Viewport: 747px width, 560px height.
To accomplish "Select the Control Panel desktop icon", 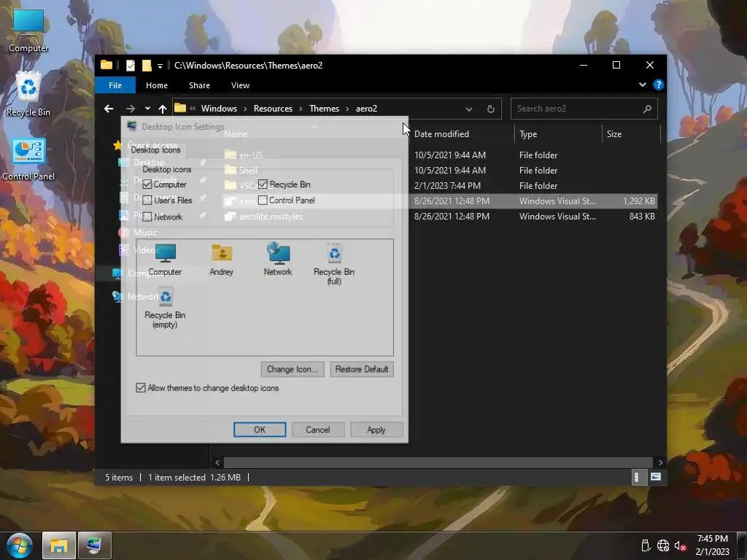I will [28, 160].
